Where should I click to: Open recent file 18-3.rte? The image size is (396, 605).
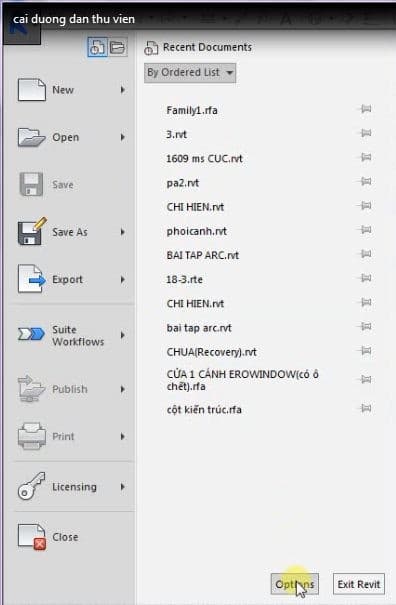coord(184,279)
